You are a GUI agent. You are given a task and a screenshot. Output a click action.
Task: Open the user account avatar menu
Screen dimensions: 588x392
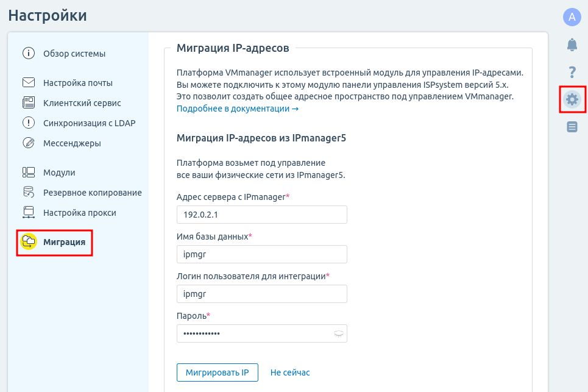[x=572, y=17]
